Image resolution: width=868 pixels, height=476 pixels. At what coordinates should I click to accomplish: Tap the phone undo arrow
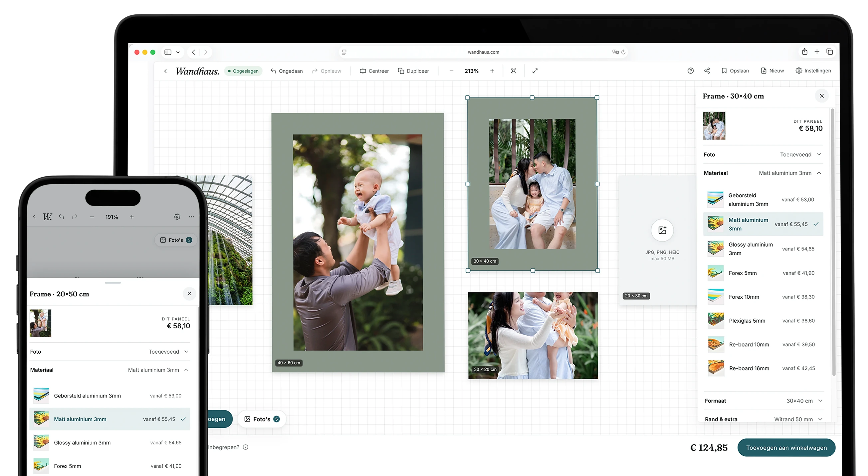(61, 217)
